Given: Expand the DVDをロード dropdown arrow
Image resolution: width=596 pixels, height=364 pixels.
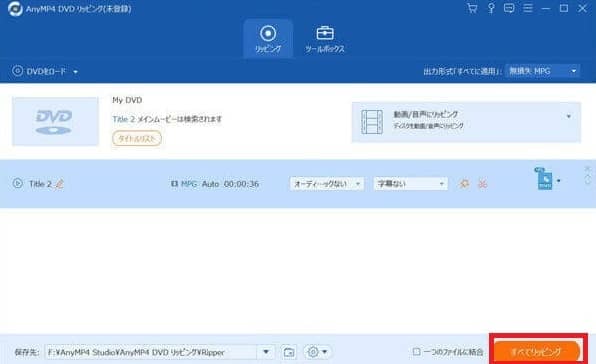Looking at the screenshot, I should click(75, 72).
